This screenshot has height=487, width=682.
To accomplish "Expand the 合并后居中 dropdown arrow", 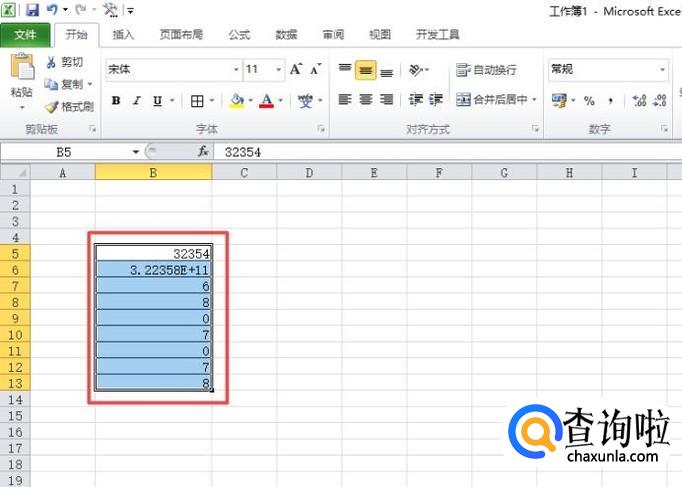I will [535, 100].
